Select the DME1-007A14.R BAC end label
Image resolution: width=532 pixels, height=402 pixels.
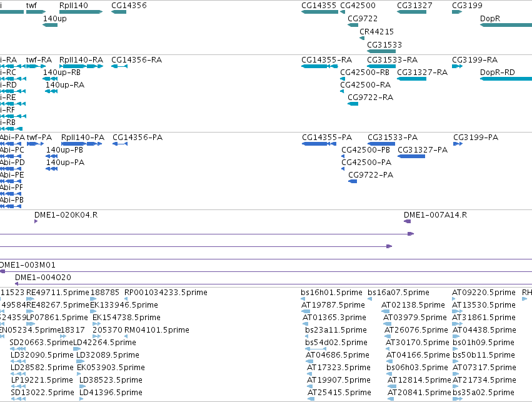tap(435, 215)
